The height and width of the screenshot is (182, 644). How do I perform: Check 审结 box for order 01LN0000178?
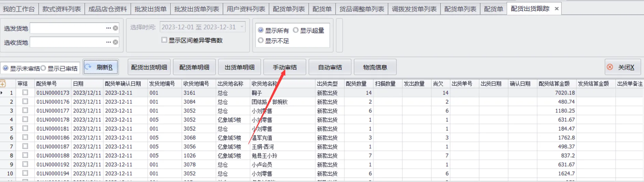25,120
